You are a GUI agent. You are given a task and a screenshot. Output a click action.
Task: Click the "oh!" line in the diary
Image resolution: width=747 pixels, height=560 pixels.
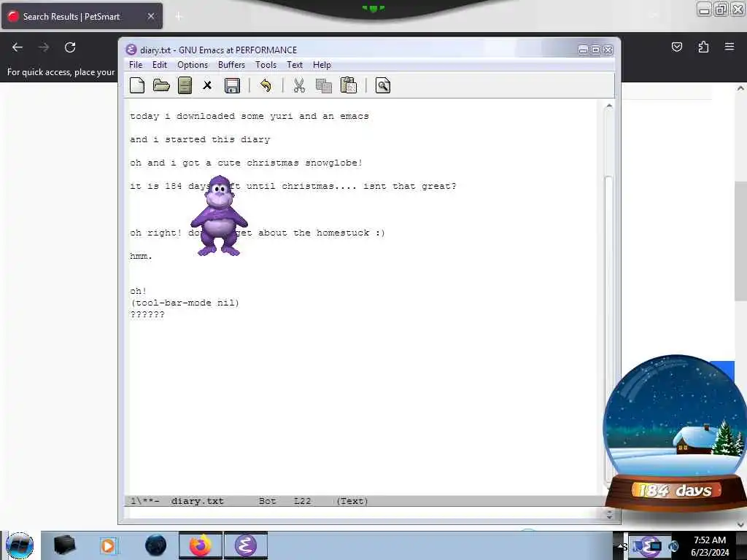click(x=138, y=291)
